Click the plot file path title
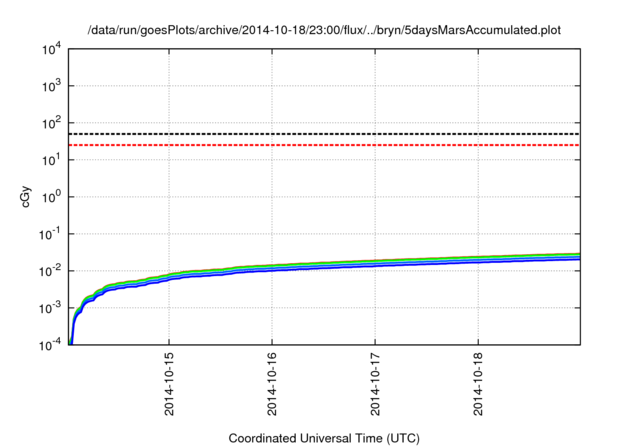 324,30
